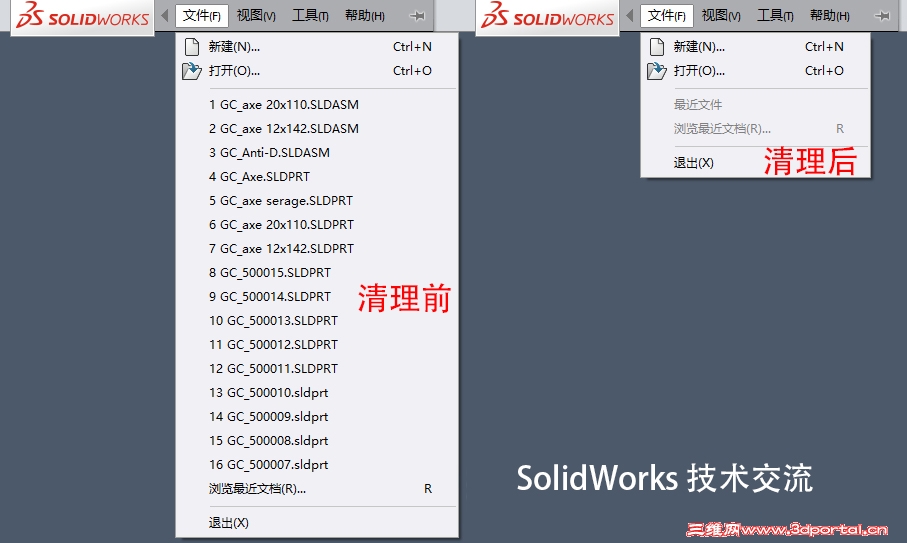Choose 打开(O)... in the right file menu
907x543 pixels.
coord(755,71)
